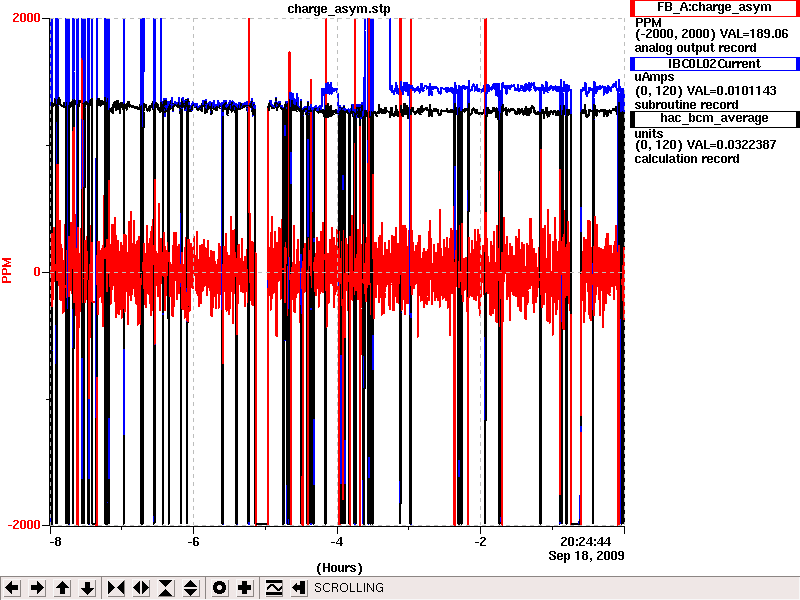This screenshot has height=600, width=800.
Task: Select the hac_bcm_average curve legend
Action: pos(714,118)
